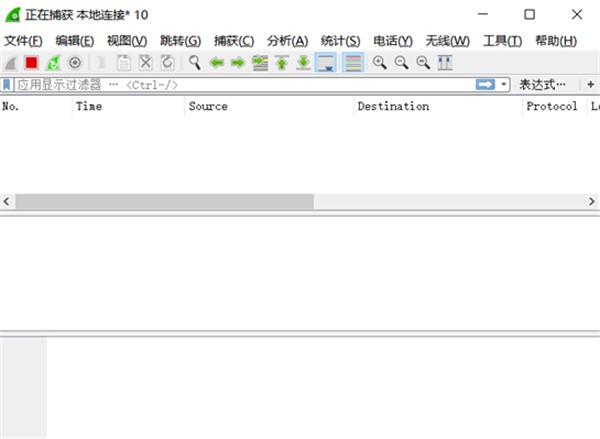Viewport: 600px width, 439px height.
Task: Open capture options gear icon
Action: pos(74,62)
